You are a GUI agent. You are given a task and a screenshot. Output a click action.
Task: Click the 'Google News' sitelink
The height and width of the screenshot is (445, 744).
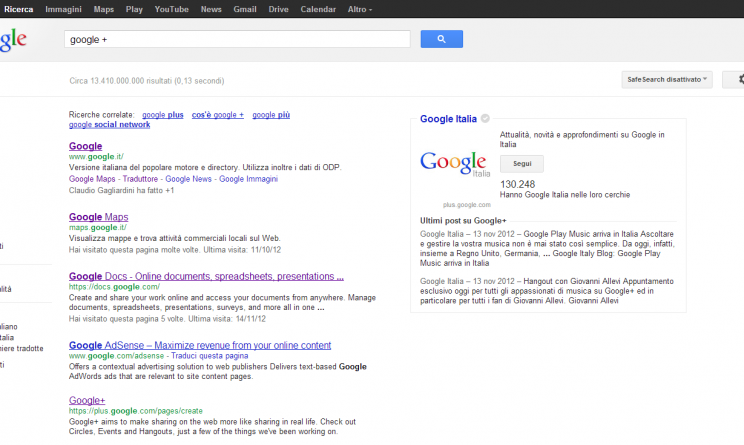(188, 179)
